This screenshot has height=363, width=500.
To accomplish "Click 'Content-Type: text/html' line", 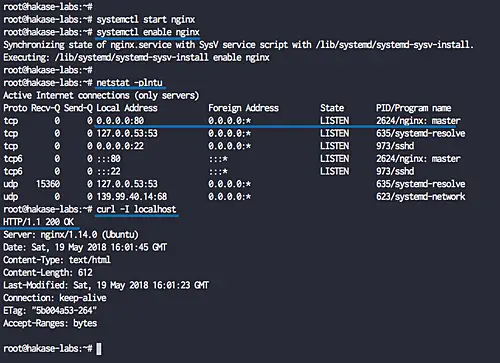I will [x=57, y=260].
